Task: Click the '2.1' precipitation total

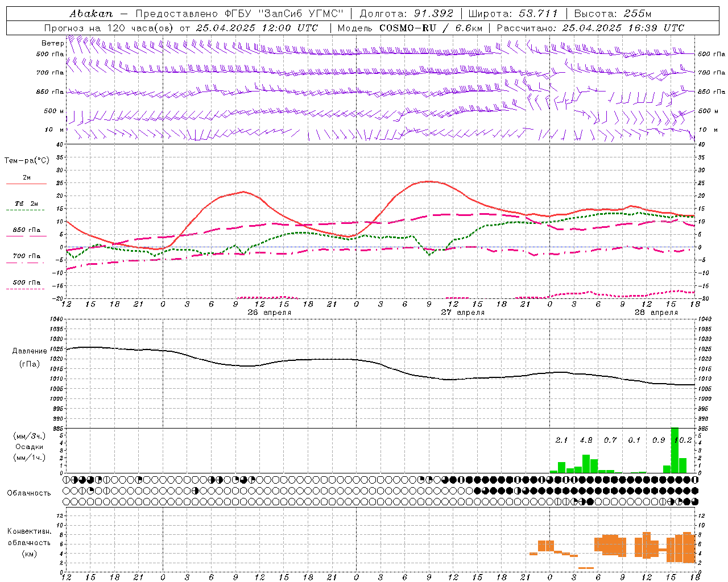Action: click(x=561, y=440)
